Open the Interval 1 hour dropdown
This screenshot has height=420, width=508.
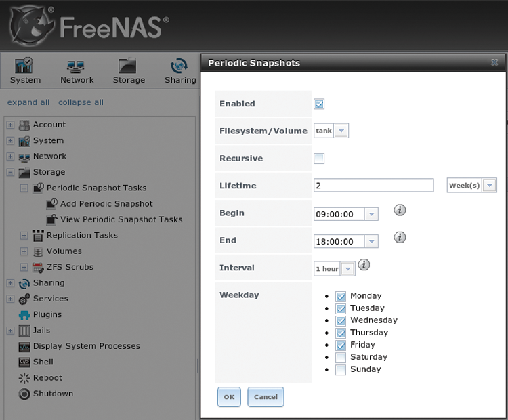point(335,269)
